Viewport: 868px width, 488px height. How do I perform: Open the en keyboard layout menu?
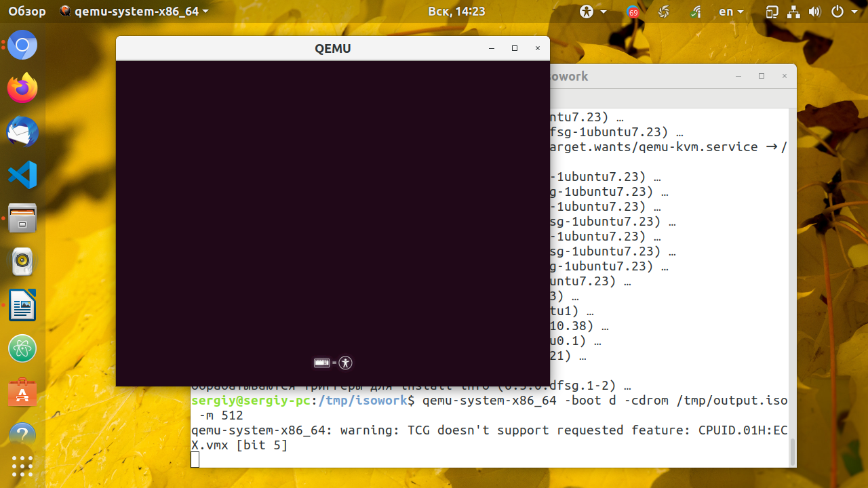(731, 12)
